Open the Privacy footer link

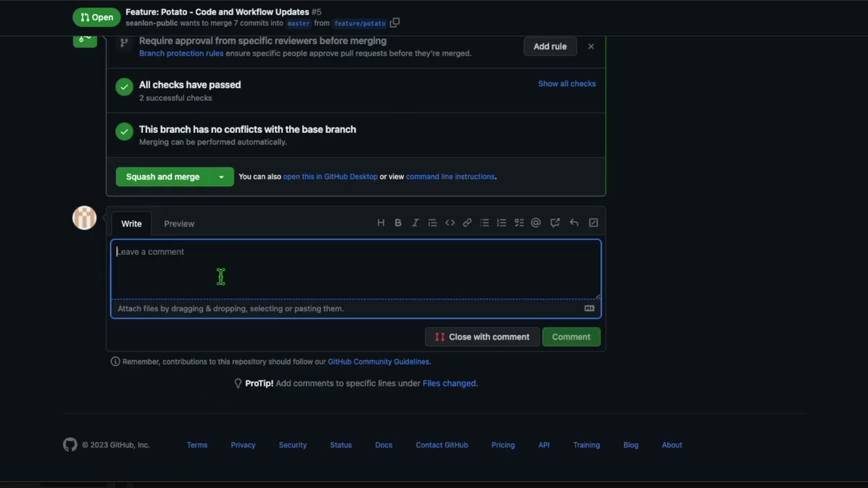coord(243,445)
